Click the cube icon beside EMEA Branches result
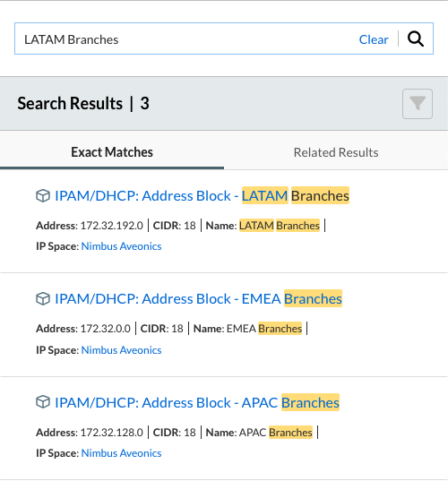The height and width of the screenshot is (481, 448). click(43, 299)
